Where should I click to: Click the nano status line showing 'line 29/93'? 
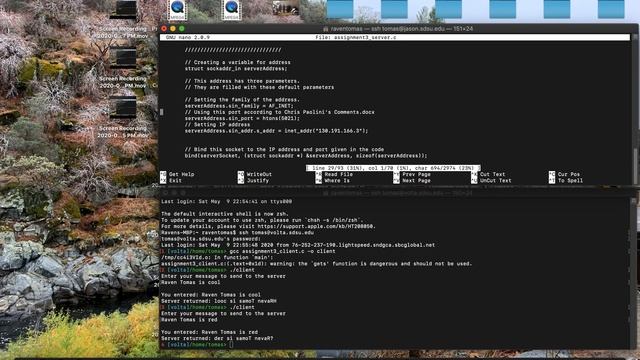coord(393,168)
